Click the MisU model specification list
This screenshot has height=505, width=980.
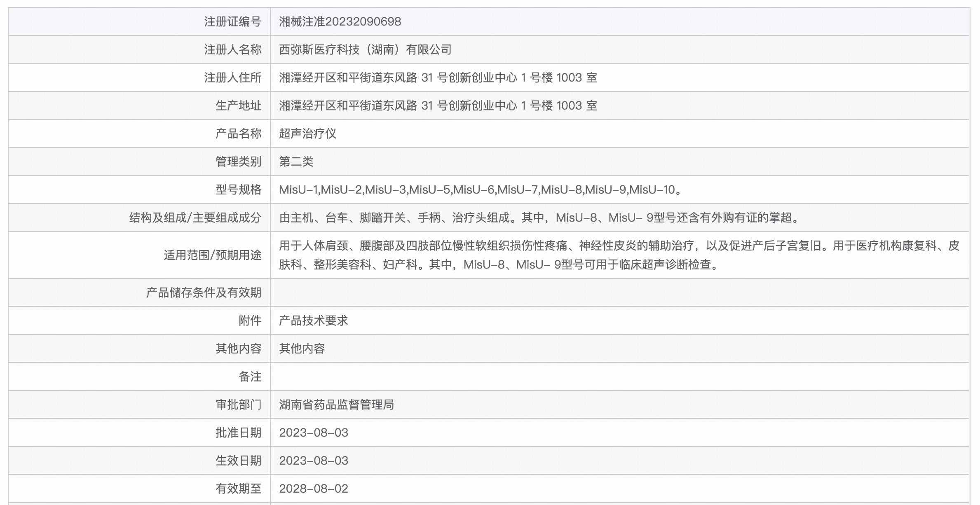pos(481,190)
